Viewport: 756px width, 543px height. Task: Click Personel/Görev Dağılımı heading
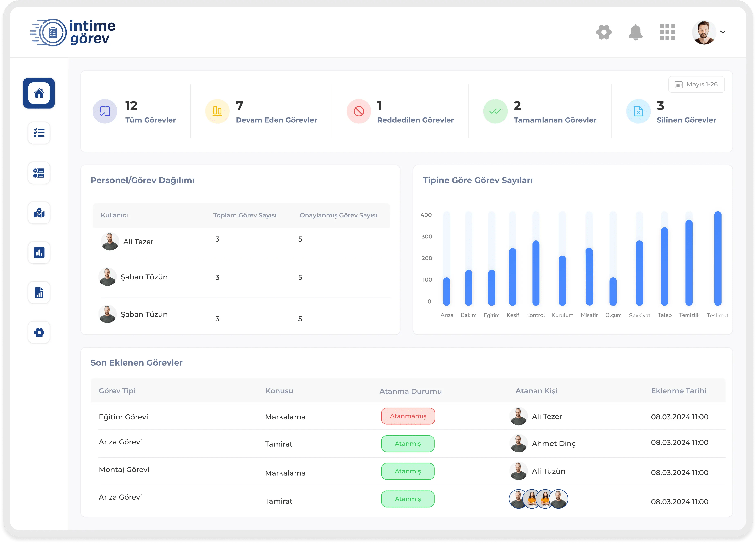142,180
